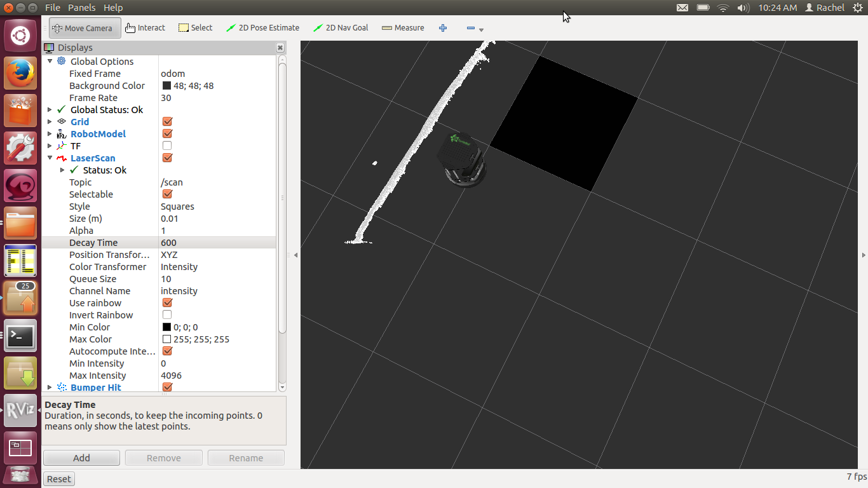Check the Invert Rainbow box

[167, 315]
